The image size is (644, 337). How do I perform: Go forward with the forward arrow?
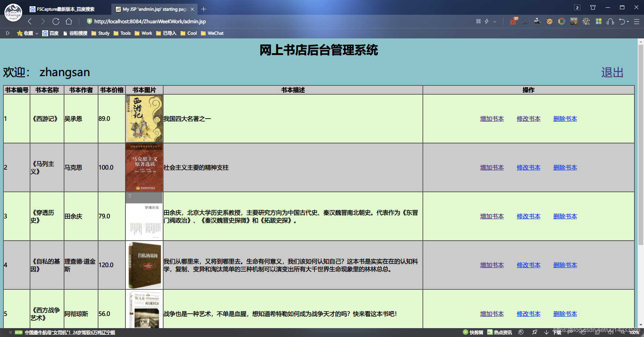coord(43,21)
